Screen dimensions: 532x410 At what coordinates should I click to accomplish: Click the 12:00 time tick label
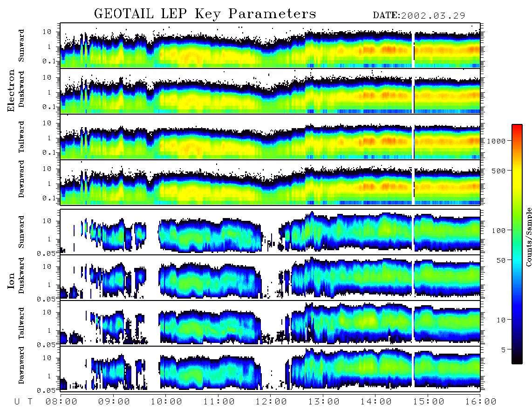click(x=271, y=402)
